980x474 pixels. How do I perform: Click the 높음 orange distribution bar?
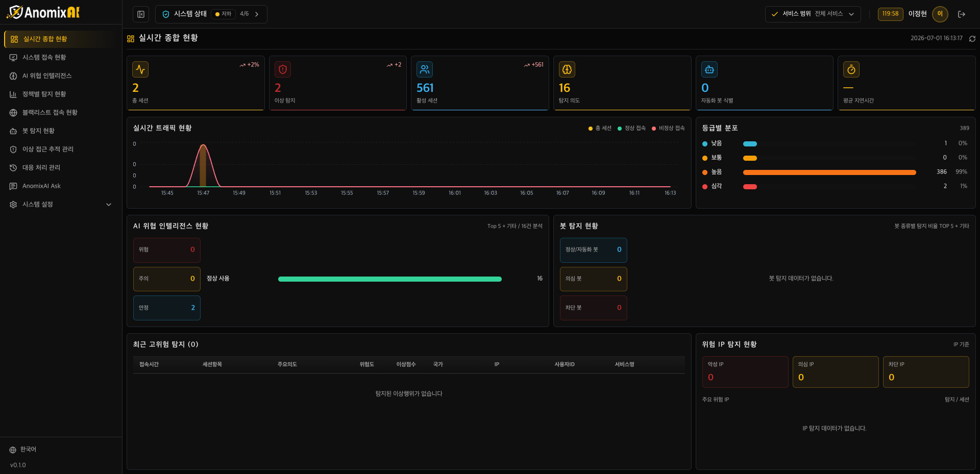point(829,172)
